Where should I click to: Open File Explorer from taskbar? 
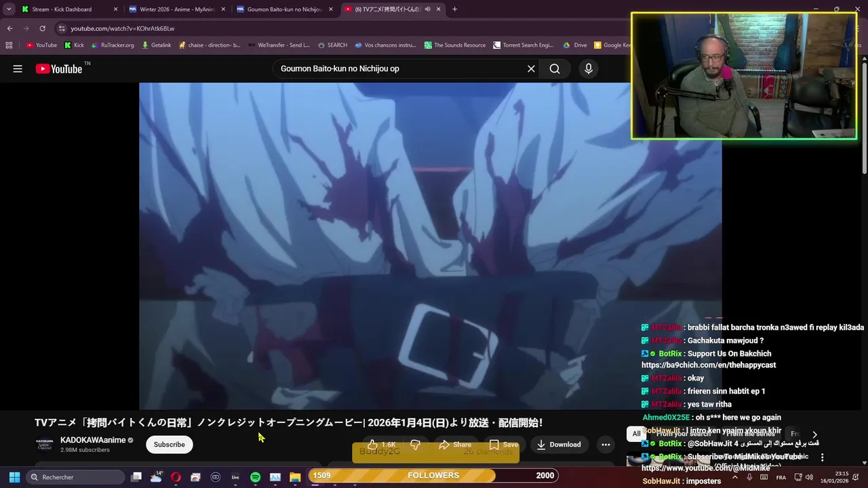tap(295, 477)
